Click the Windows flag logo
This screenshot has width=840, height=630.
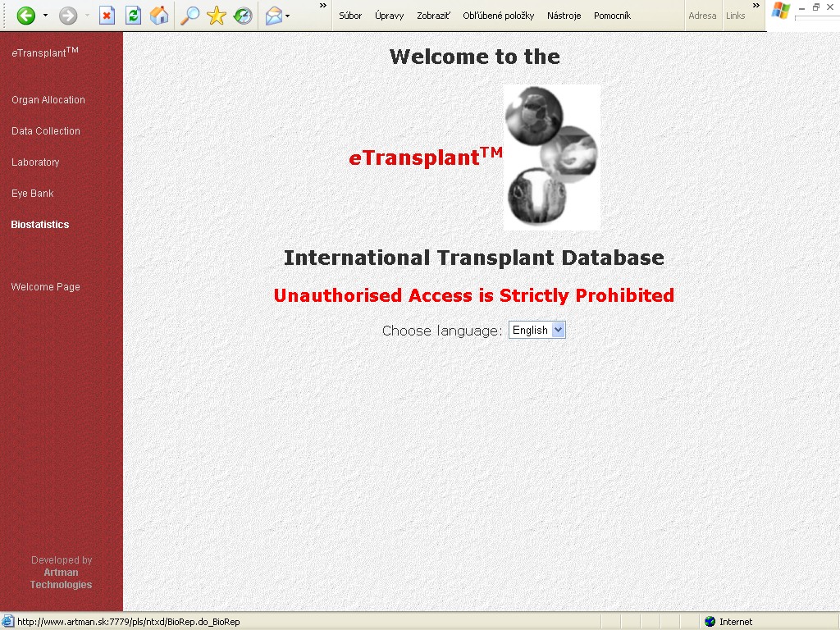click(781, 11)
